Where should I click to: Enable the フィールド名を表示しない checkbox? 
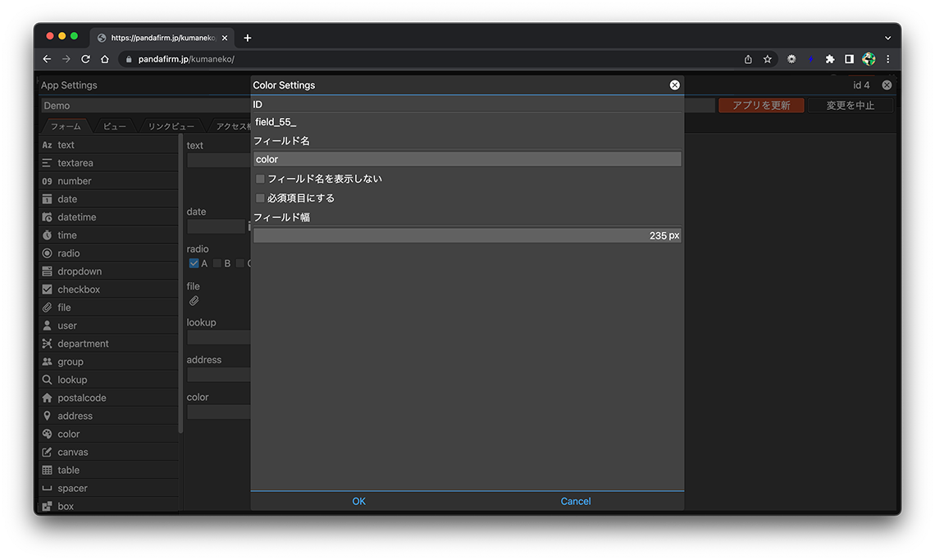[260, 179]
